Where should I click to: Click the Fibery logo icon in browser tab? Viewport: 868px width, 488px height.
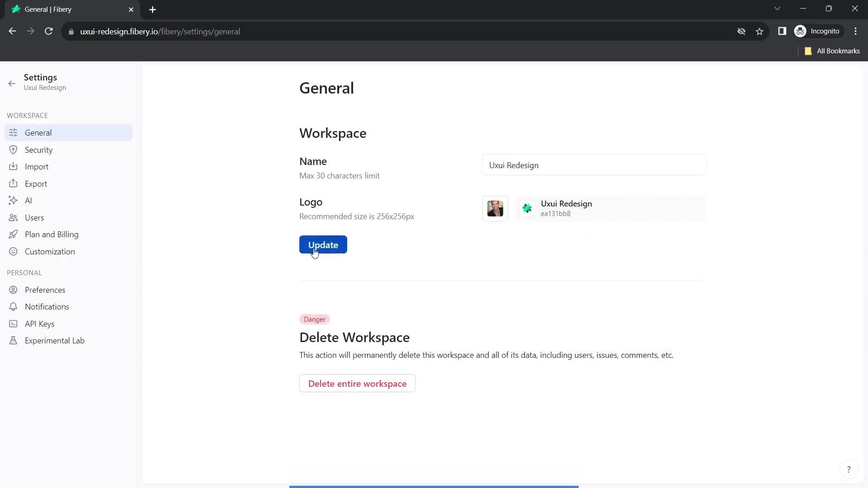(x=16, y=9)
